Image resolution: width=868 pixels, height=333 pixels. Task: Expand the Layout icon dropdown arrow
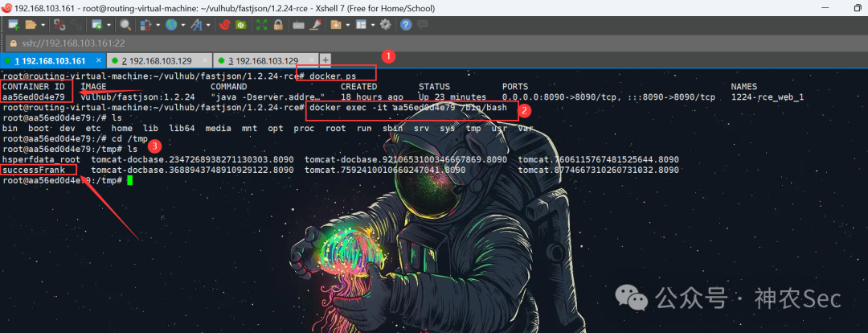tap(373, 25)
